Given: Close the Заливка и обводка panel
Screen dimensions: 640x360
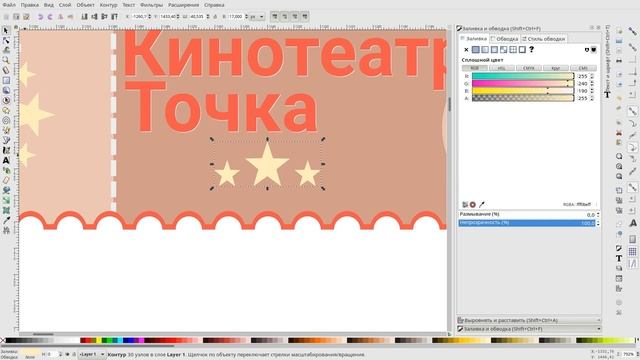Looking at the screenshot, I should pyautogui.click(x=598, y=28).
